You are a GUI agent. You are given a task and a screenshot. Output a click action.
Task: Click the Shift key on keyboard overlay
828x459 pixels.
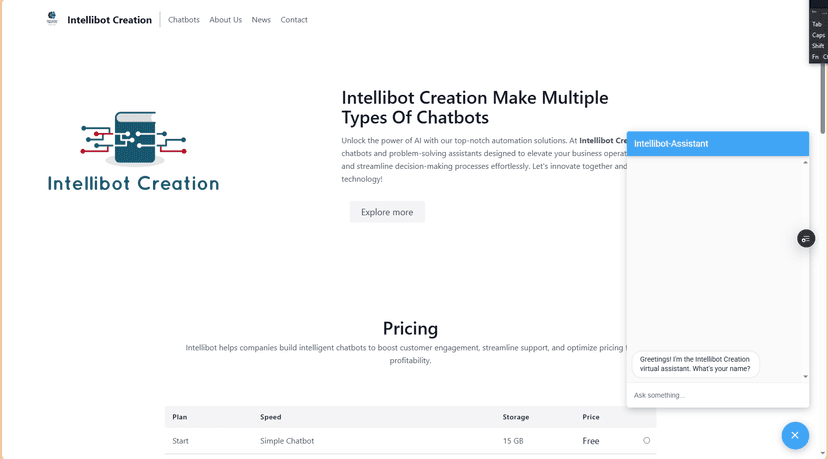coord(818,46)
